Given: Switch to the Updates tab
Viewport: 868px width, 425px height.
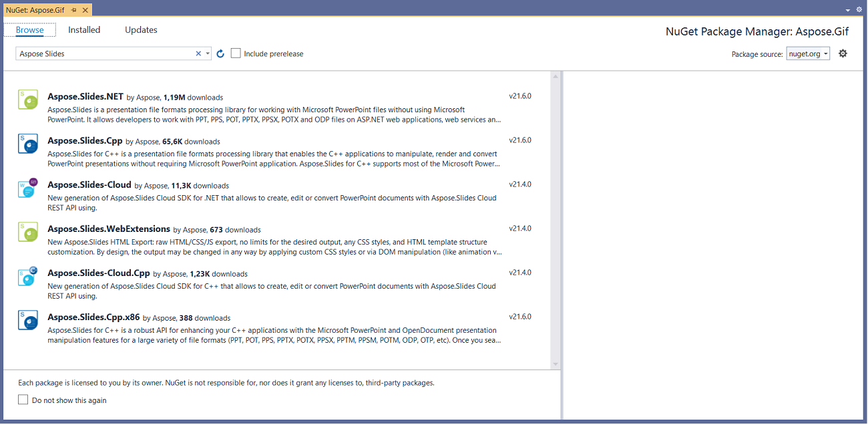Looking at the screenshot, I should (x=141, y=29).
